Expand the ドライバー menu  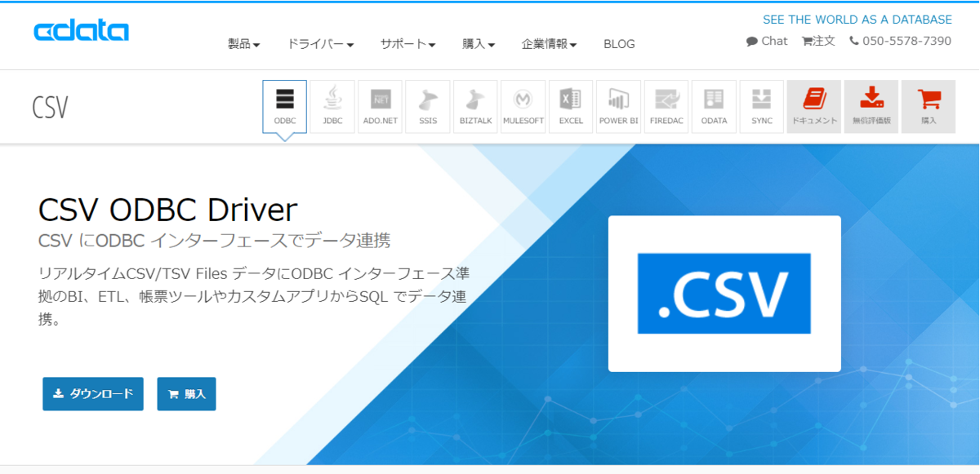coord(320,44)
